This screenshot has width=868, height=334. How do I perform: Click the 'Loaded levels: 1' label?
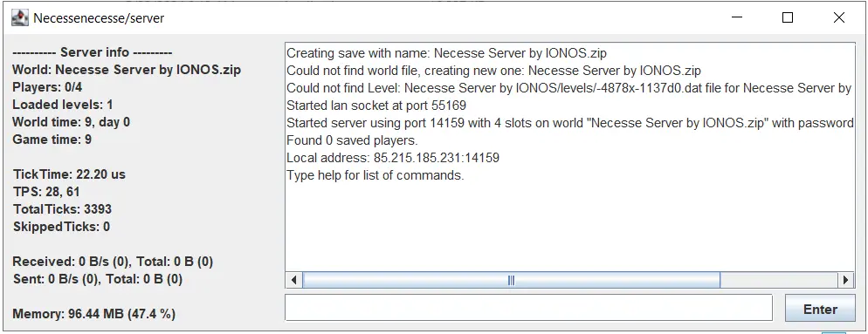point(63,105)
